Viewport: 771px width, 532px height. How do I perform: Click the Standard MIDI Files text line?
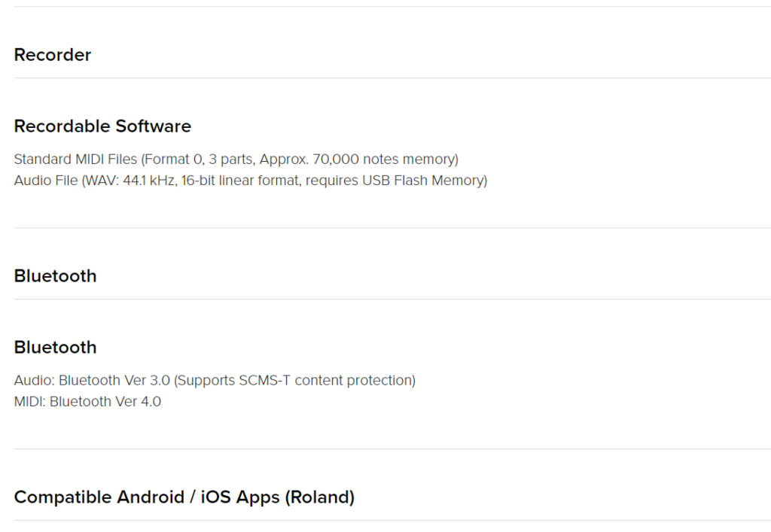[x=236, y=160]
